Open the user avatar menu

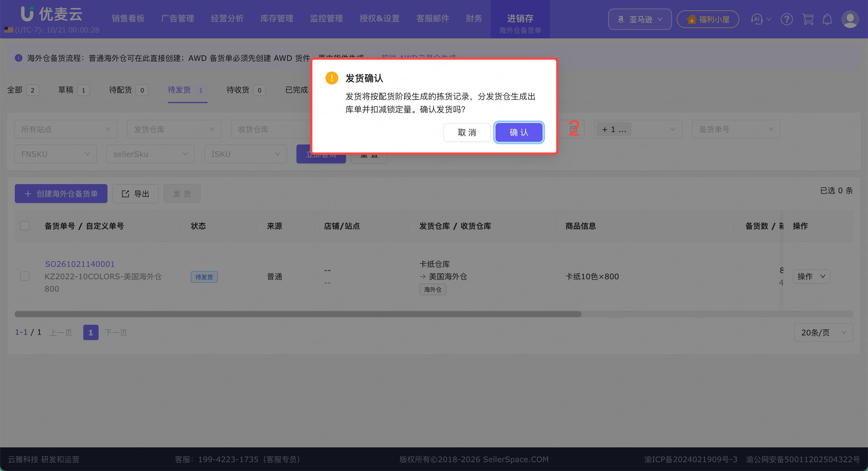coord(850,19)
